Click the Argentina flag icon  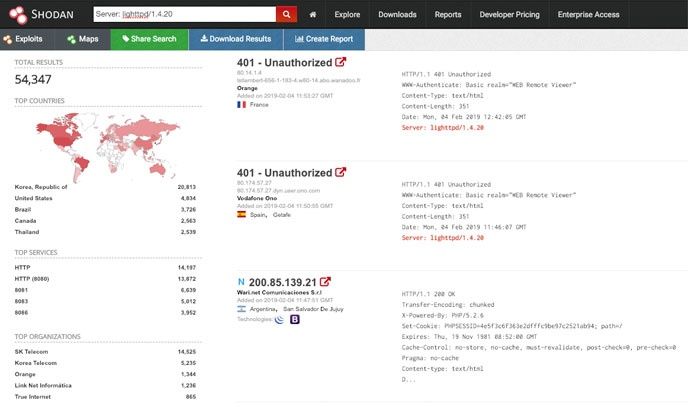click(x=242, y=309)
